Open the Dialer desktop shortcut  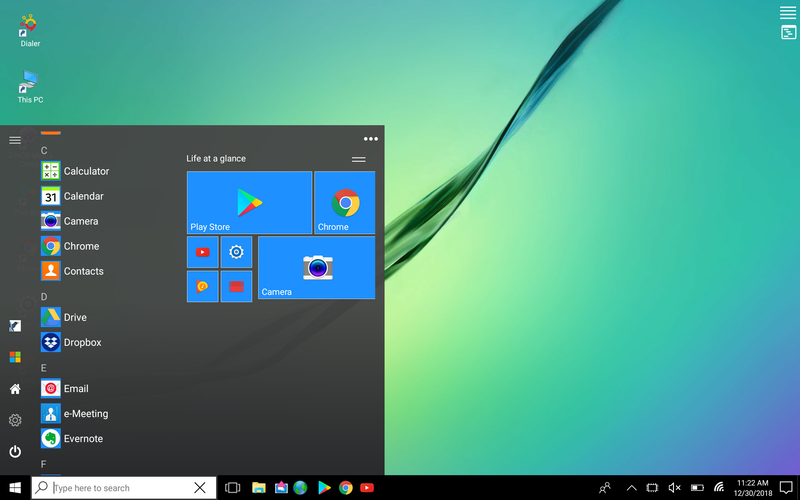coord(30,31)
